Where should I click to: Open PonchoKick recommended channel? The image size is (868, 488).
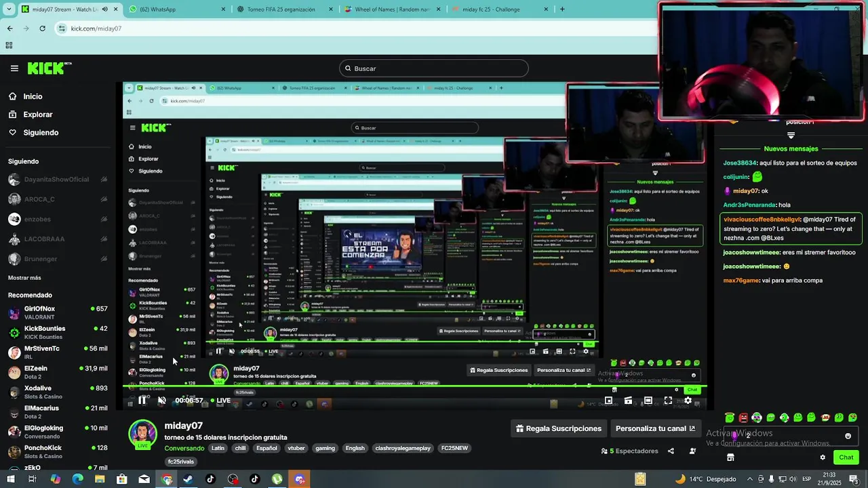click(x=58, y=451)
